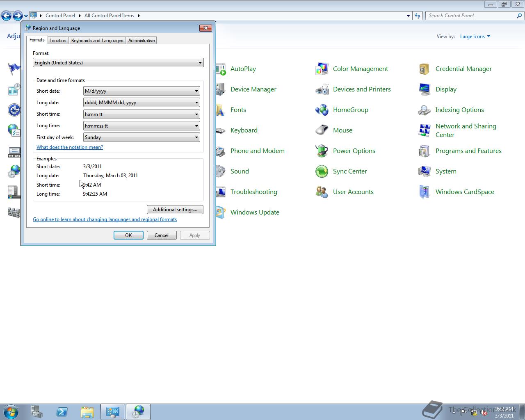Launch PowerShell from the taskbar
Screen dimensions: 525x420
pos(62,412)
